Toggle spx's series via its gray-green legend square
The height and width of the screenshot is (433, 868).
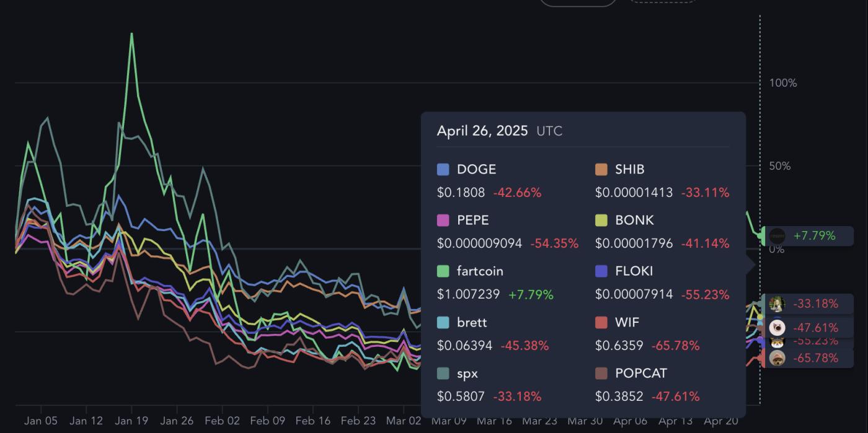pos(443,373)
